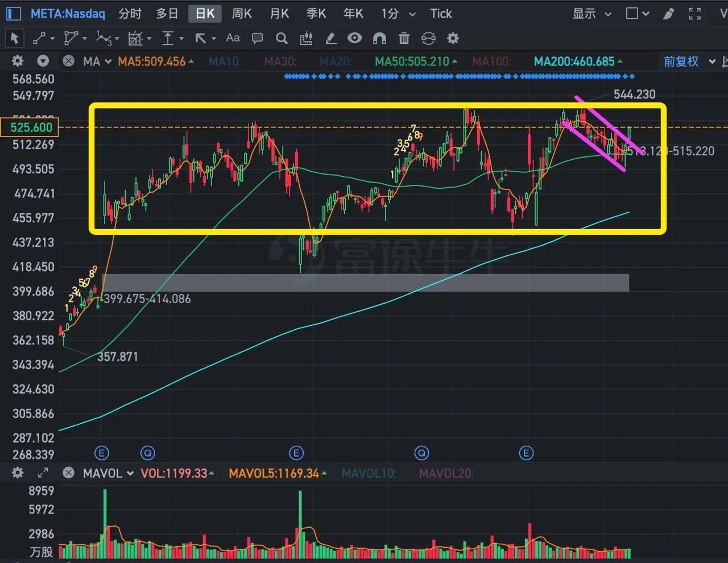Click the second Q quarterly marker

coord(421,453)
